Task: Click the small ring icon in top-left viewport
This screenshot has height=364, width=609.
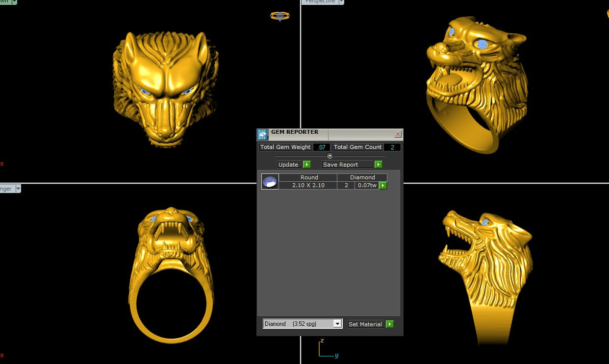Action: pyautogui.click(x=280, y=16)
